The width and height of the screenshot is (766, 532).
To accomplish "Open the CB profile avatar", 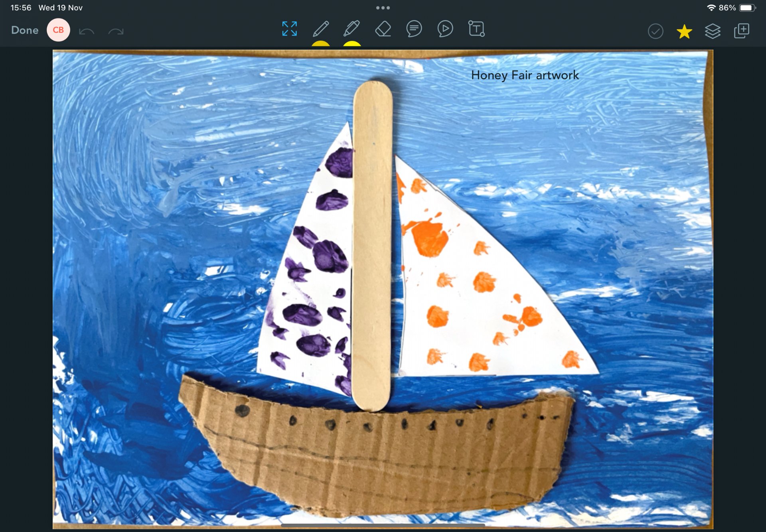I will coord(58,30).
